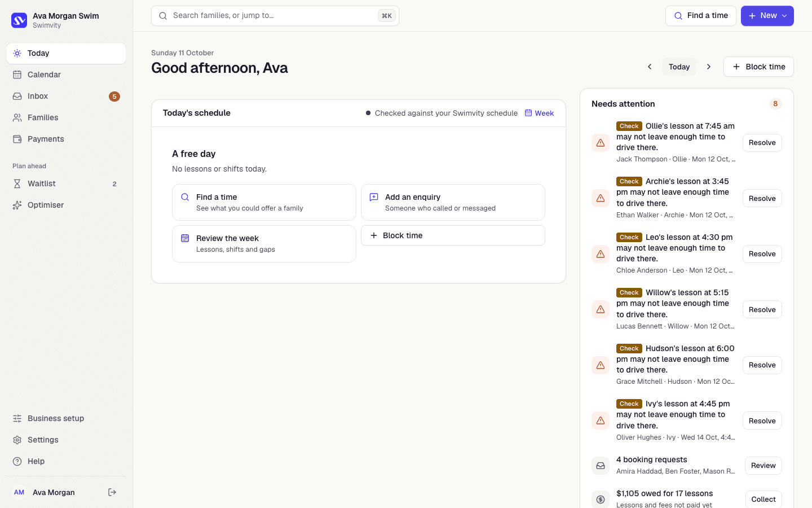Click the magnifier icon in the search box

click(x=163, y=16)
